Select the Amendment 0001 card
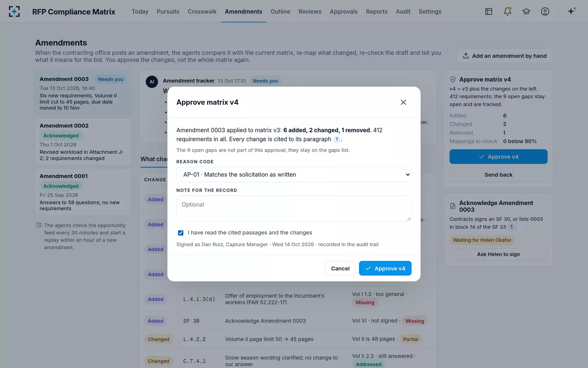The height and width of the screenshot is (368, 588). (83, 192)
